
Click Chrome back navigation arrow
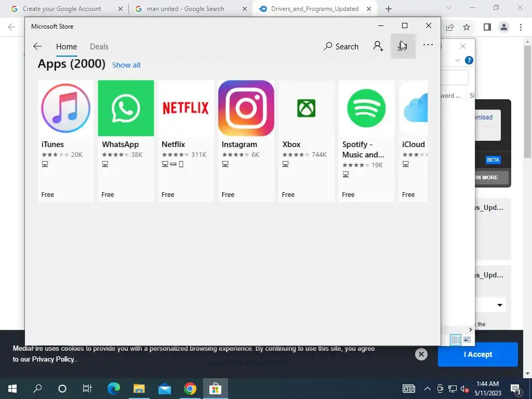coord(11,27)
